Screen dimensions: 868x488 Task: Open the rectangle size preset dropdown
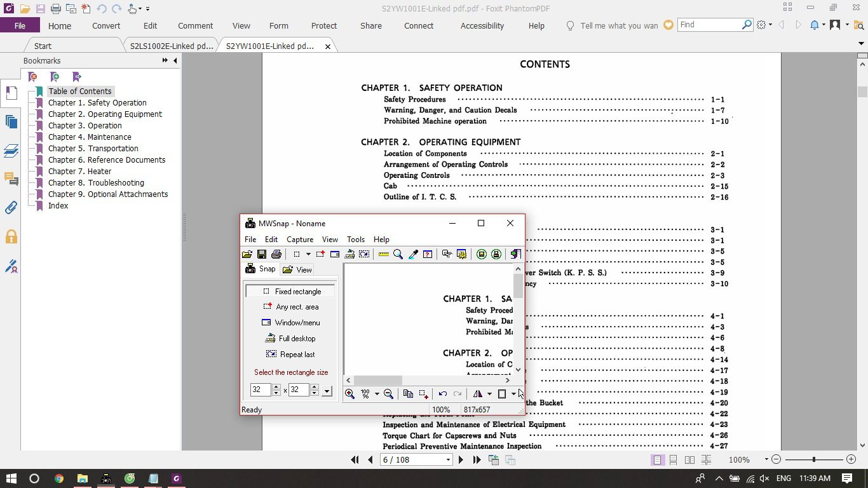pyautogui.click(x=327, y=391)
